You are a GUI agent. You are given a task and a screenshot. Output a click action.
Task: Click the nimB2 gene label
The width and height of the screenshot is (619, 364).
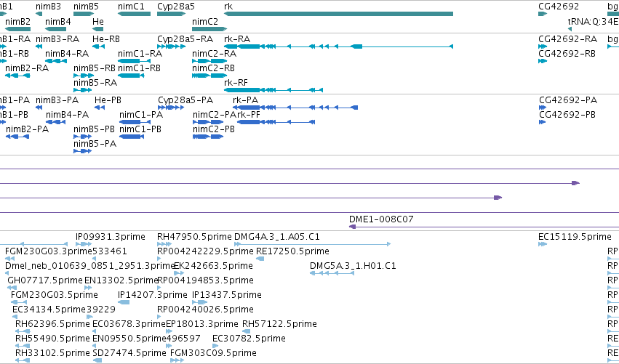pyautogui.click(x=17, y=22)
